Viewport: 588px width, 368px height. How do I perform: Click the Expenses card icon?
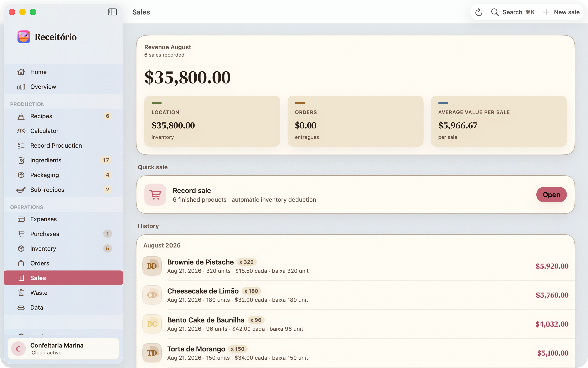[21, 219]
